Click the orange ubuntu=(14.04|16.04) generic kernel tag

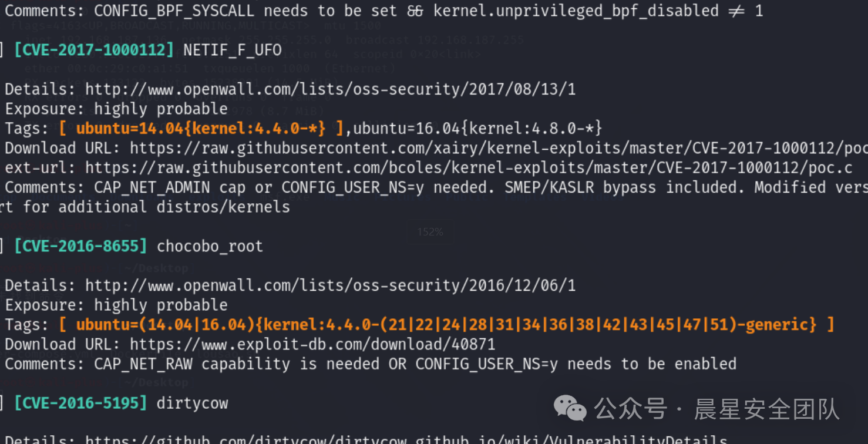(446, 325)
